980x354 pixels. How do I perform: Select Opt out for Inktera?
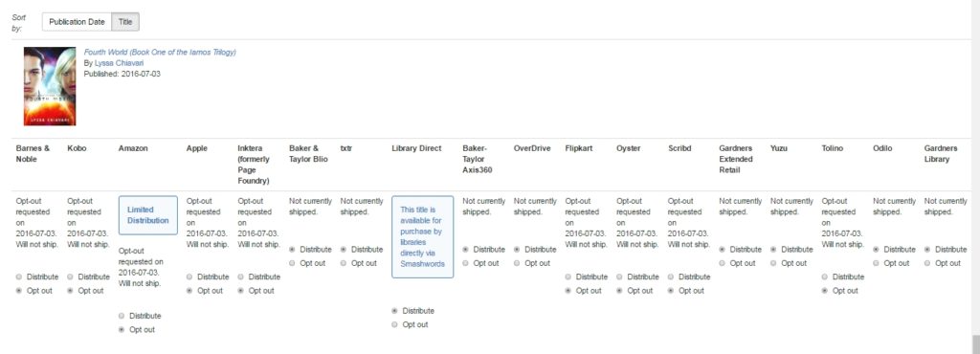coord(240,290)
